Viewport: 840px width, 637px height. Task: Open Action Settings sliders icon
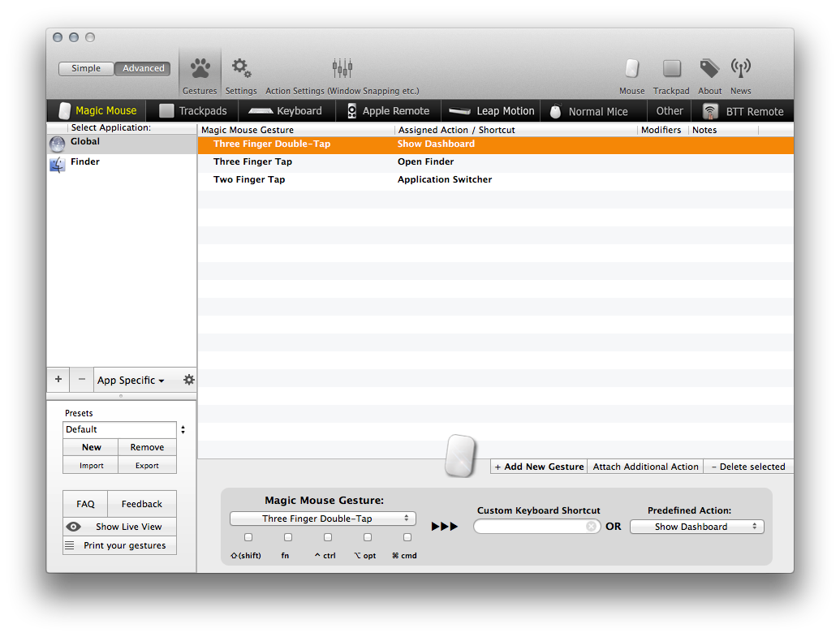pos(342,68)
